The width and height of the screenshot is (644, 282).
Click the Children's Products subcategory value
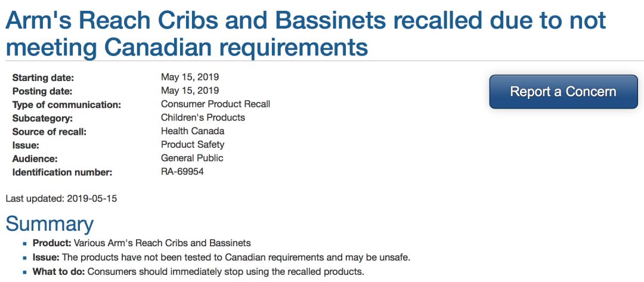[203, 117]
